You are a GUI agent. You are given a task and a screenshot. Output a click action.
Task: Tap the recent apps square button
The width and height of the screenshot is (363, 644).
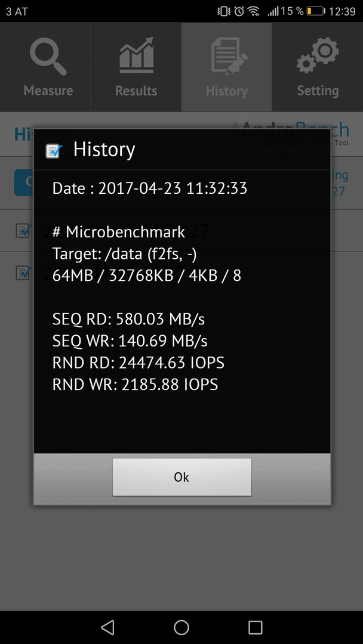256,627
